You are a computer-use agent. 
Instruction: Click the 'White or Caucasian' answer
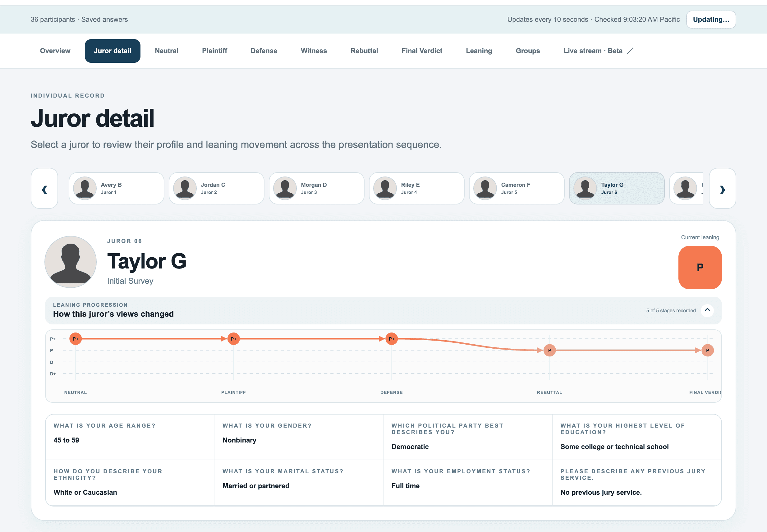tap(85, 492)
